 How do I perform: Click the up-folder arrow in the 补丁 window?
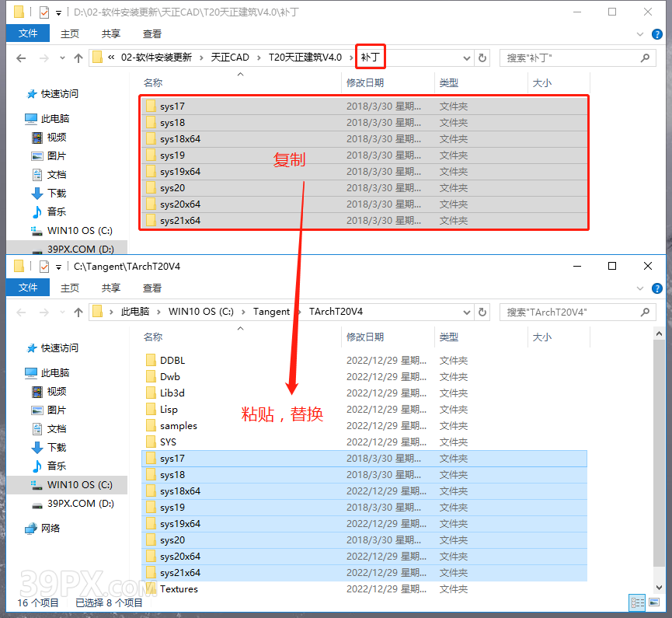point(78,58)
